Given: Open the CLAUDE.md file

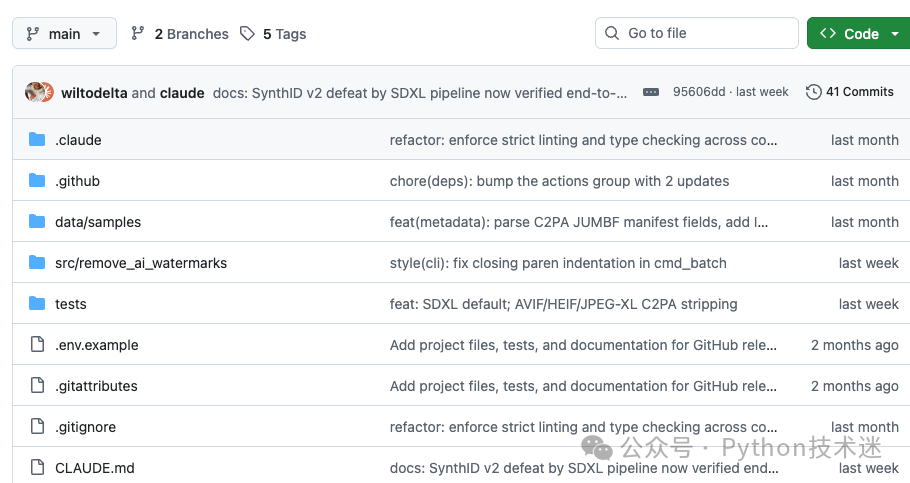Looking at the screenshot, I should click(x=95, y=468).
